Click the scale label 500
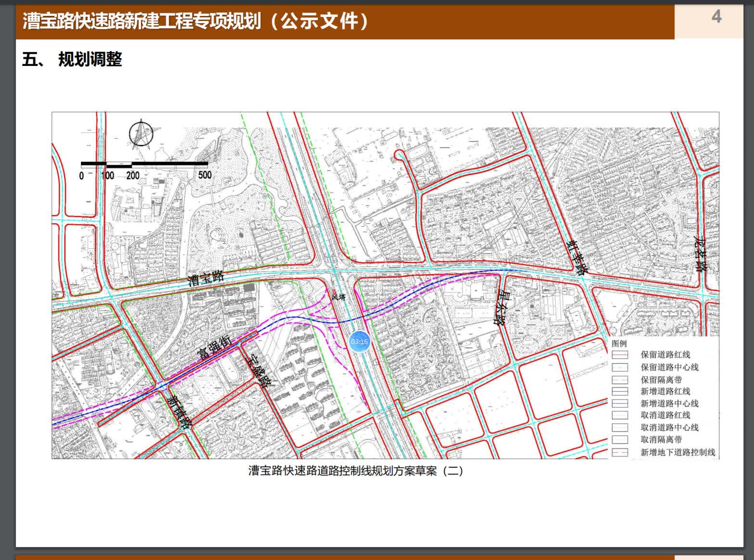Viewport: 754px width, 560px height. pos(205,175)
